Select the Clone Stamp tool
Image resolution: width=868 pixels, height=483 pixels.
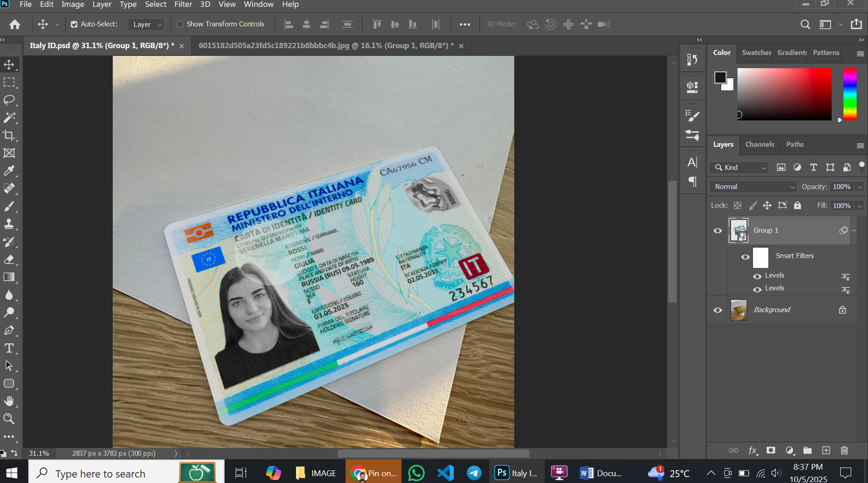pyautogui.click(x=9, y=224)
